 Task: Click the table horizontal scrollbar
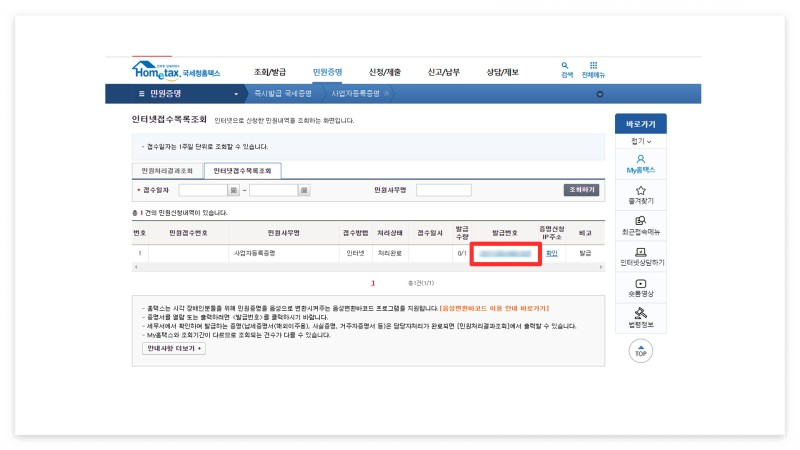(x=368, y=267)
